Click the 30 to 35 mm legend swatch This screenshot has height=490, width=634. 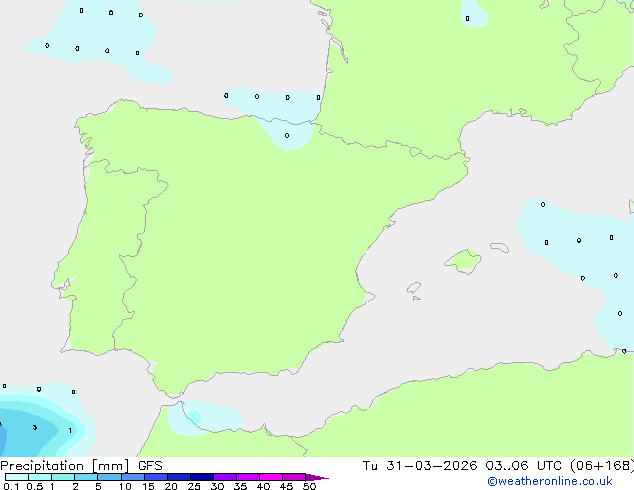click(225, 477)
